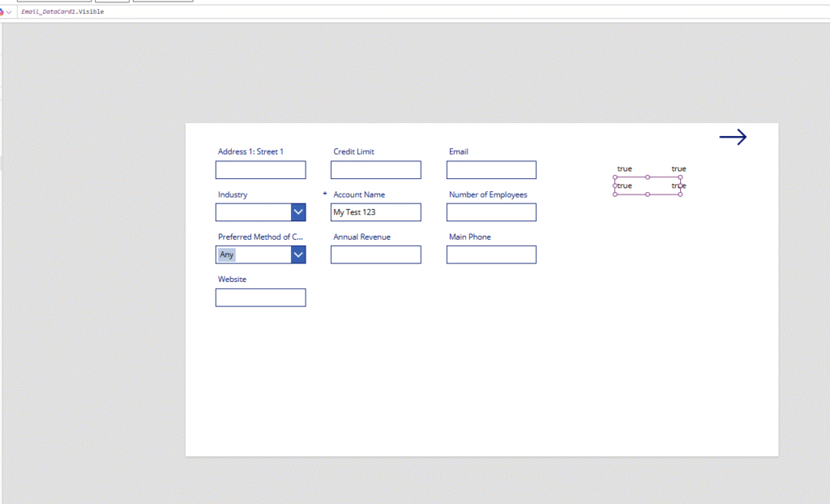The width and height of the screenshot is (830, 504).
Task: Open the Preferred Method of Contact dropdown arrow
Action: tap(298, 254)
